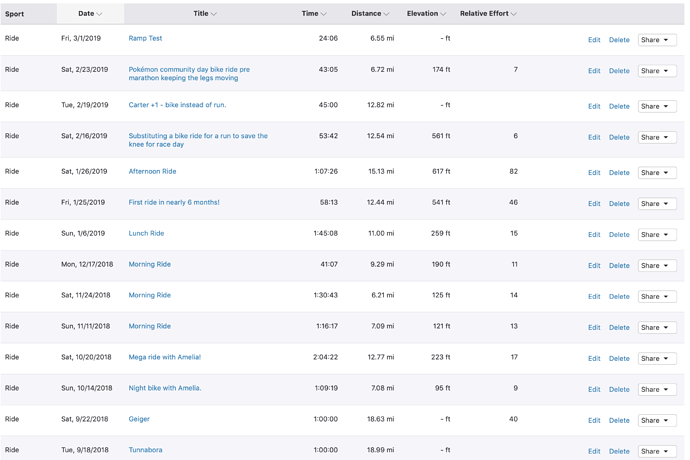Sort activities by Time column header
The image size is (690, 460).
(x=313, y=14)
